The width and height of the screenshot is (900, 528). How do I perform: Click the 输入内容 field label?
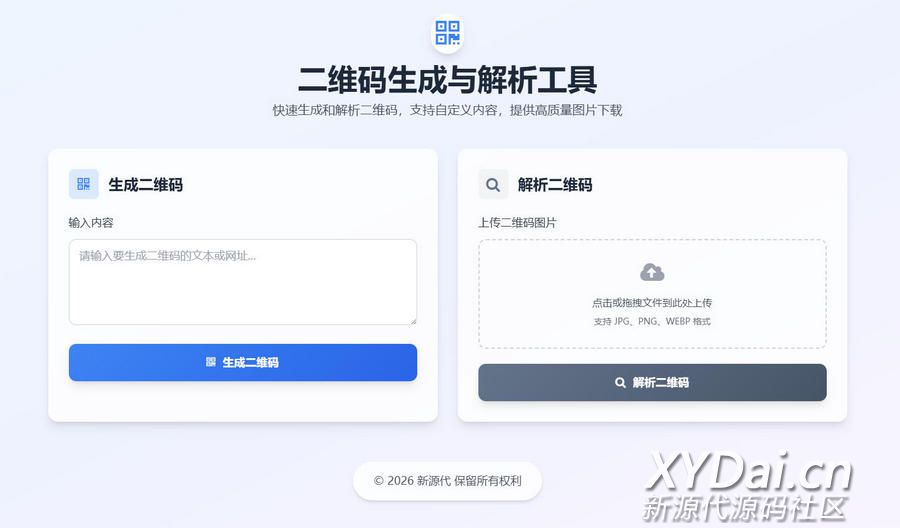91,223
